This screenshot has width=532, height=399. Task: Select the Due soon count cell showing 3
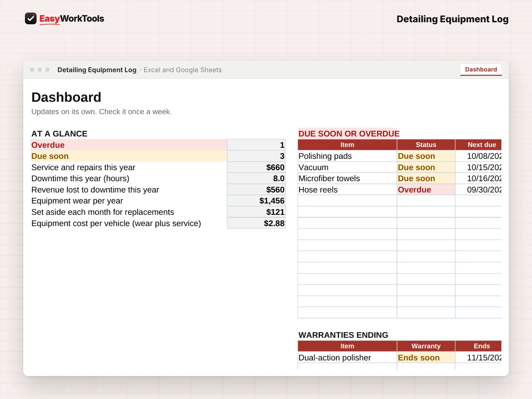click(x=256, y=156)
